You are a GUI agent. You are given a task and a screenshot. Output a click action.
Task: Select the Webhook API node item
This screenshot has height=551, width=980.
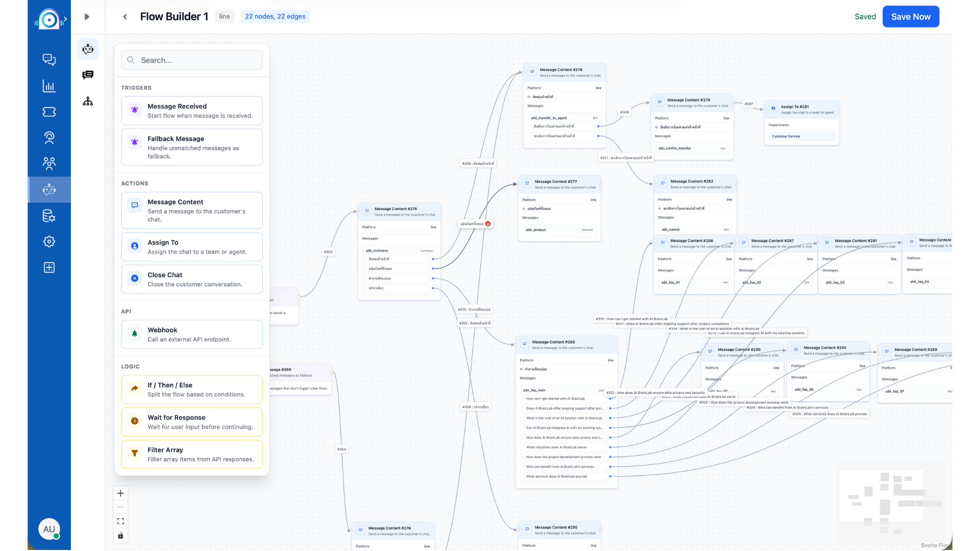click(x=192, y=334)
